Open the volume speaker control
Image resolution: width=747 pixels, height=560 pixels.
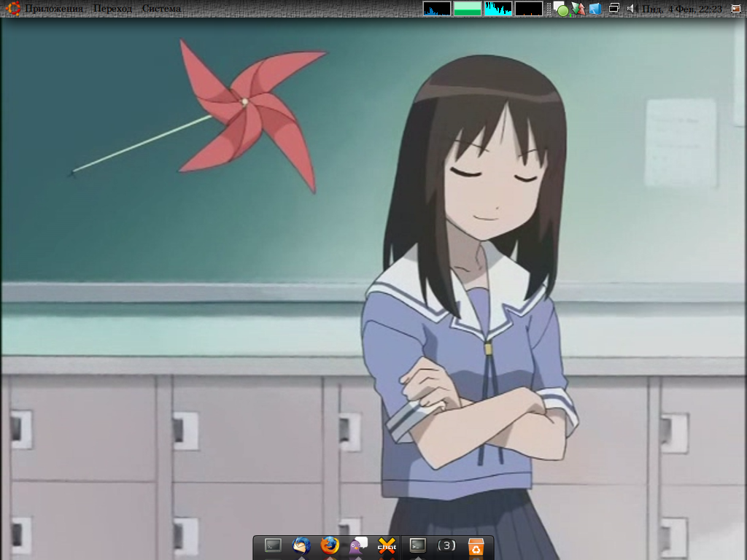click(632, 9)
